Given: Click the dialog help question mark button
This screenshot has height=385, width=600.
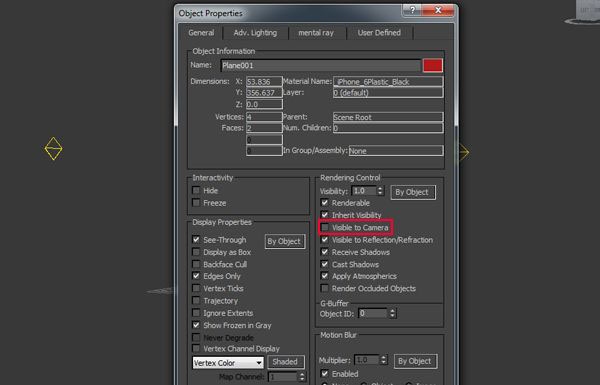Looking at the screenshot, I should pyautogui.click(x=412, y=10).
